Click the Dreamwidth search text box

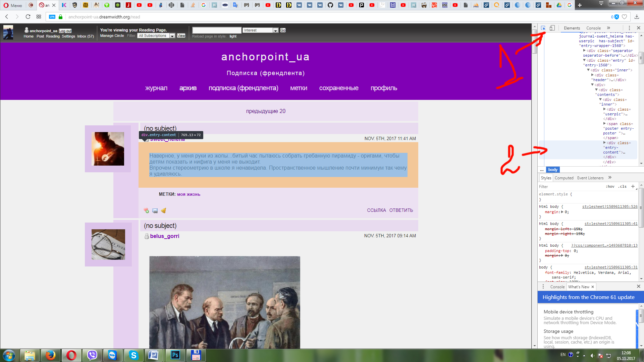217,30
